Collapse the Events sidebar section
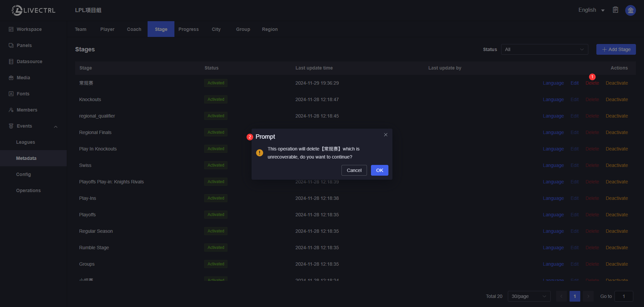The width and height of the screenshot is (644, 307). 56,126
